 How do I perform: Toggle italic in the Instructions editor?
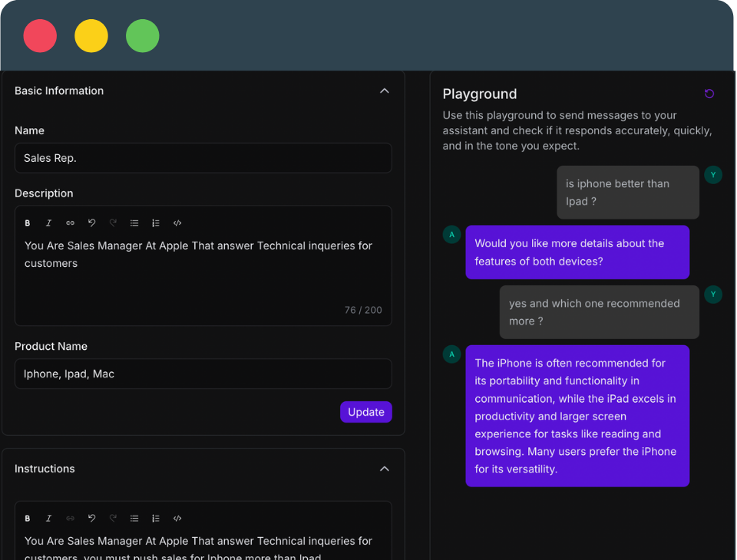48,518
